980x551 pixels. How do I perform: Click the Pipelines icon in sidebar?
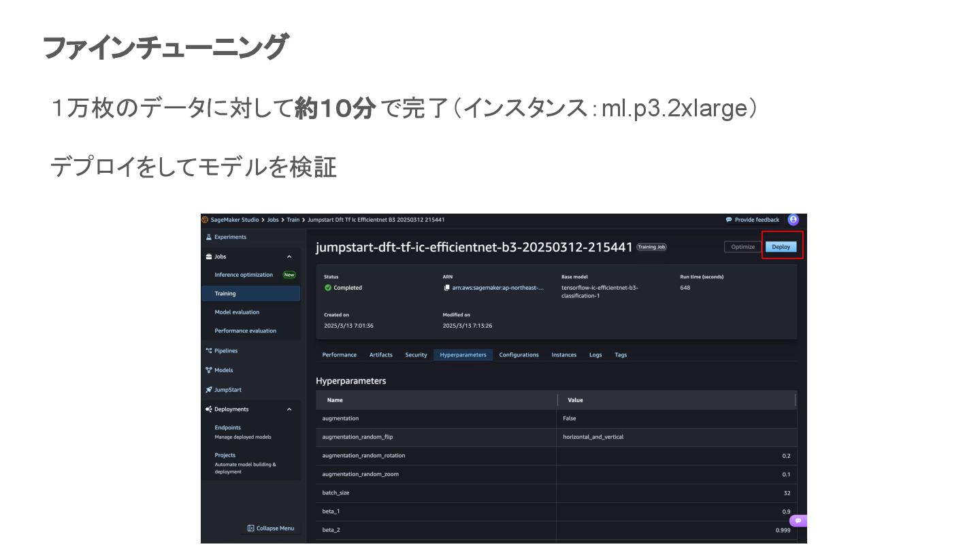(209, 351)
